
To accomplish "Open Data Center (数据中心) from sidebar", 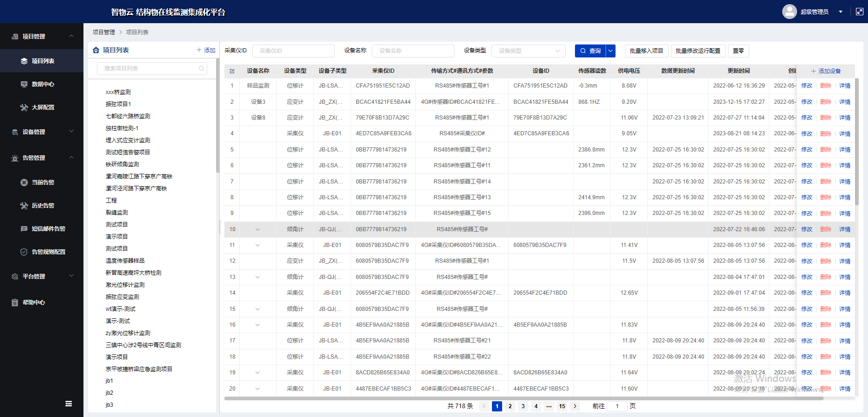I will click(x=43, y=84).
